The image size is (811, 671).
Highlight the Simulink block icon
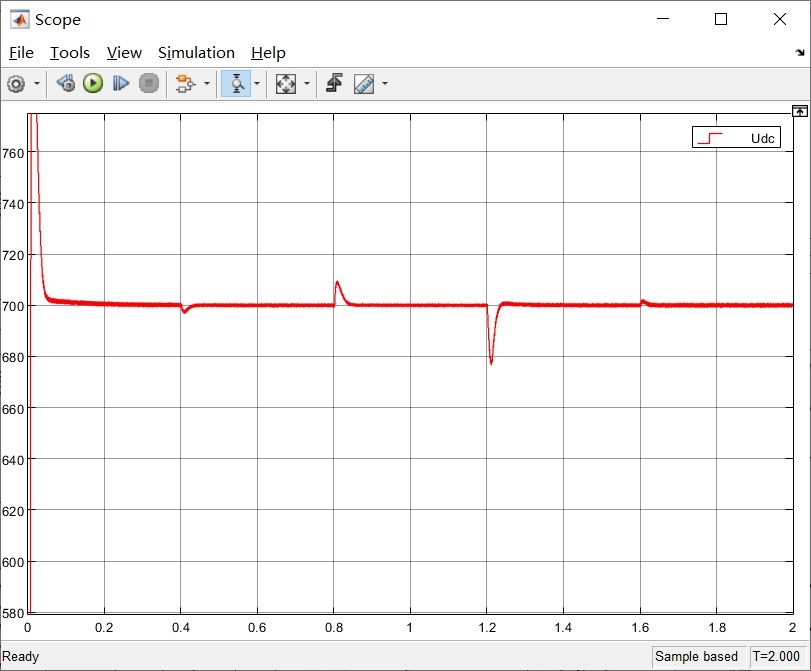coord(185,83)
